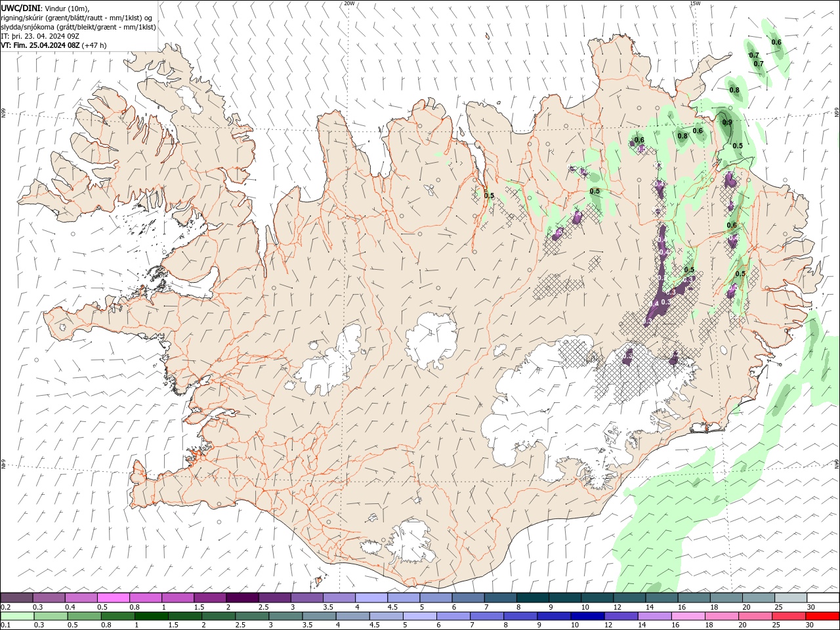Click the 'IT: þri. 23. 04. 2024 09Z' line
Screen dimensions: 840x630
point(41,36)
